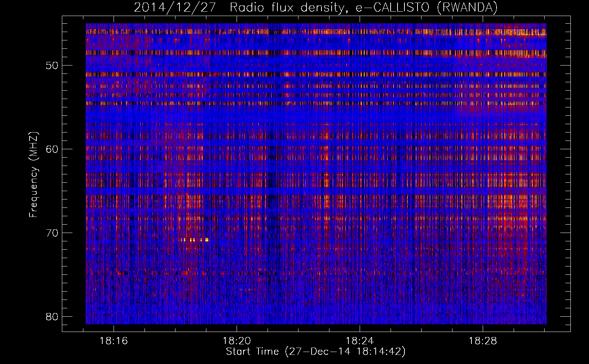Click the 80 frequency tick label
The height and width of the screenshot is (364, 589).
(52, 317)
